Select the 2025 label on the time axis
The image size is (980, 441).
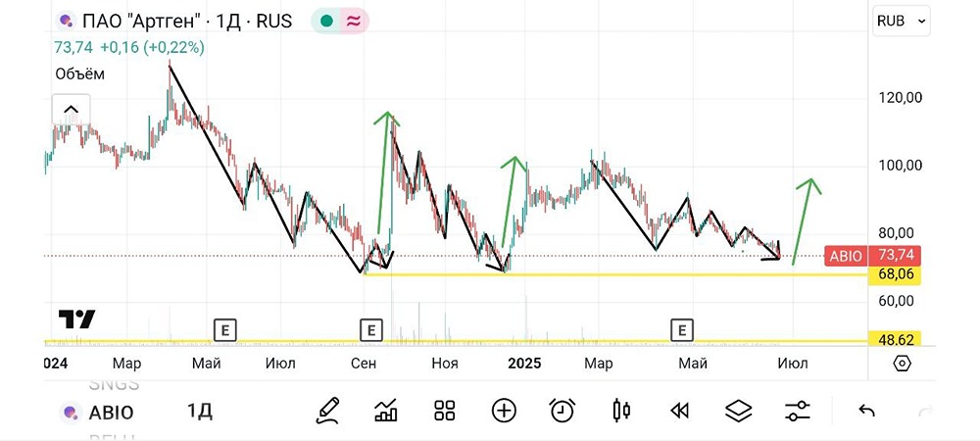coord(525,364)
